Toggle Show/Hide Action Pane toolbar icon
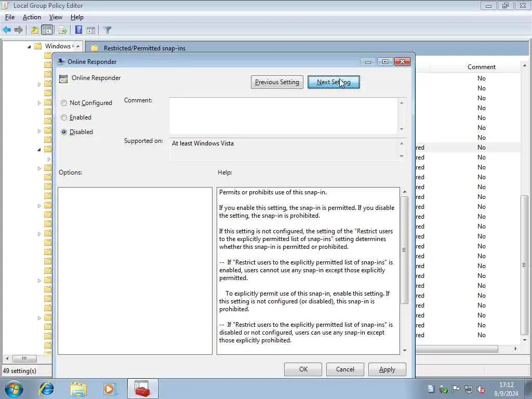The width and height of the screenshot is (532, 399). tap(91, 30)
